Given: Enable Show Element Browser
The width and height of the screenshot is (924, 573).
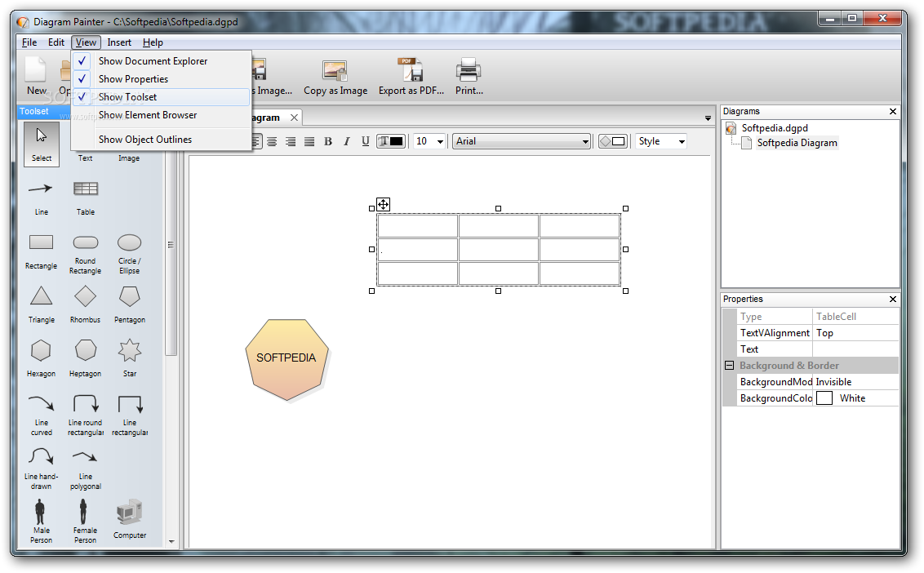Looking at the screenshot, I should [160, 115].
